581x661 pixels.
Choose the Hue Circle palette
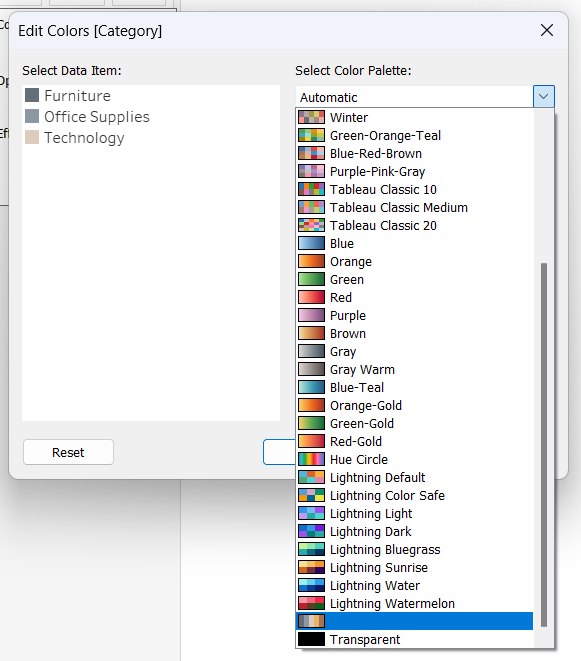pos(414,459)
